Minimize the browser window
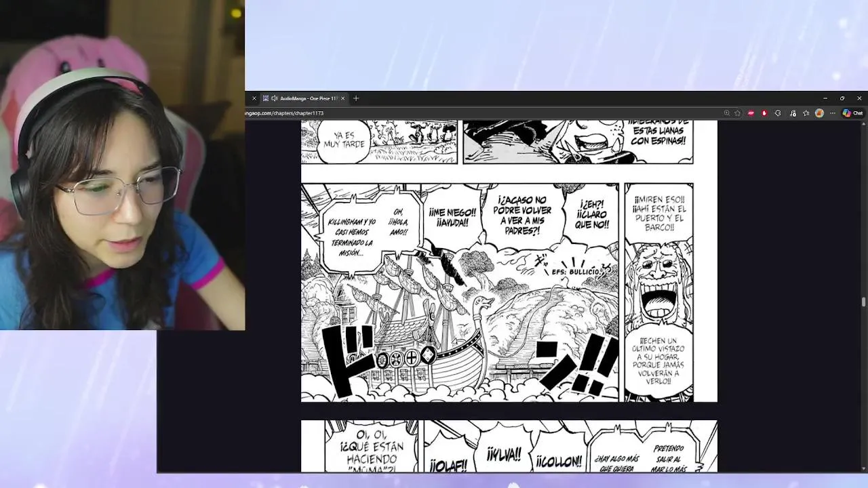The height and width of the screenshot is (488, 868). click(x=825, y=98)
